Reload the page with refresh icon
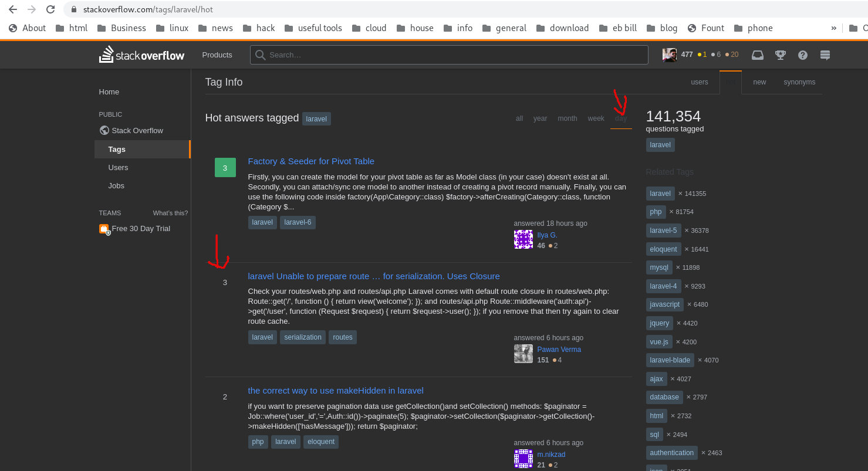This screenshot has height=471, width=868. pyautogui.click(x=50, y=9)
